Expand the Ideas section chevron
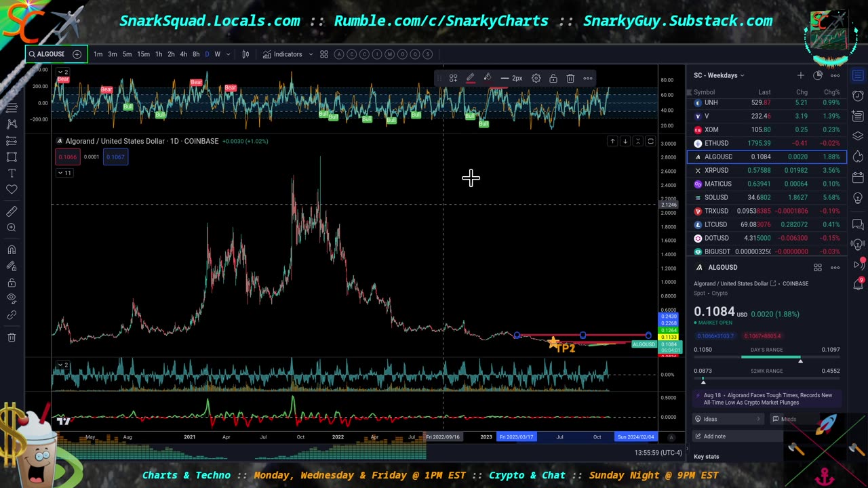Screen dimensions: 868x488 [x=758, y=419]
